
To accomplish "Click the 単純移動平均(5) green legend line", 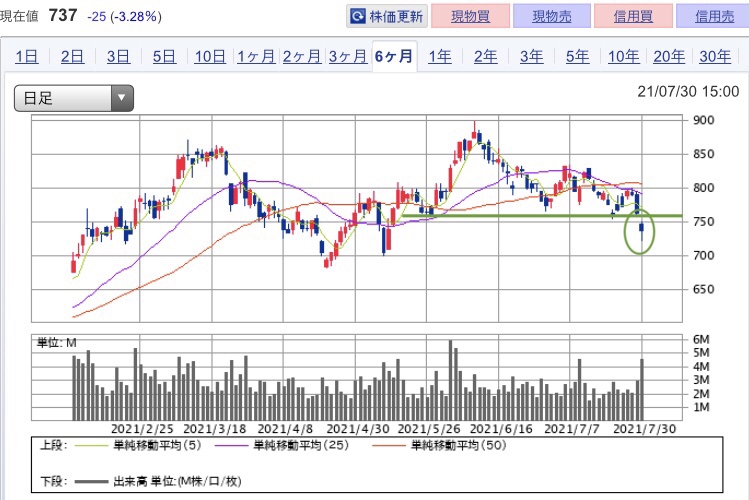I will (x=92, y=446).
